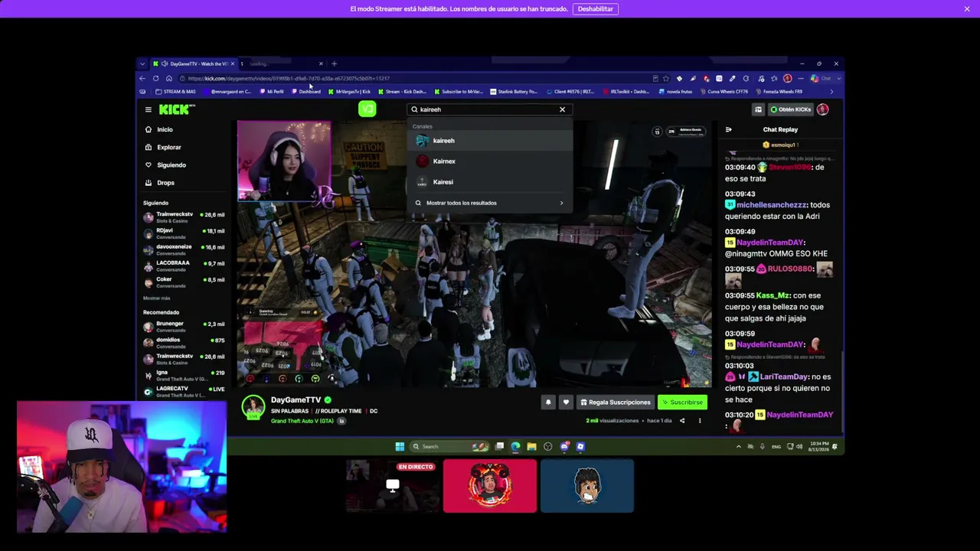The image size is (980, 551).
Task: Open the user profile avatar menu
Action: (823, 109)
